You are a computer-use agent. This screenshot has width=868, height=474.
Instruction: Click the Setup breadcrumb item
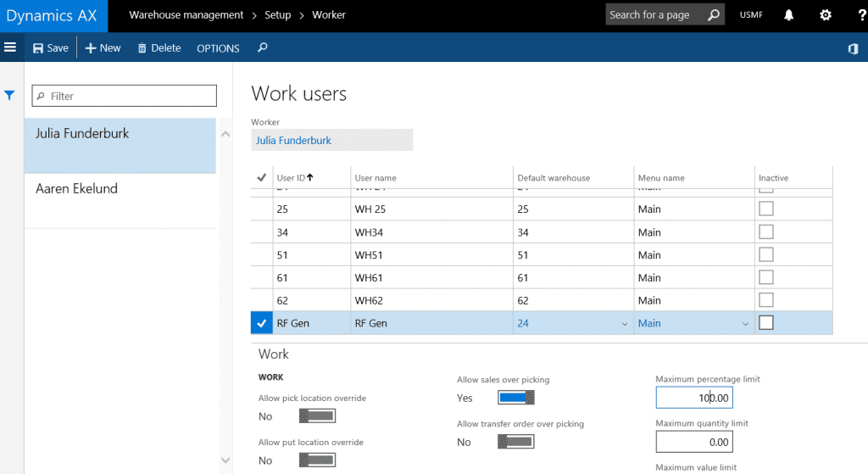point(277,15)
